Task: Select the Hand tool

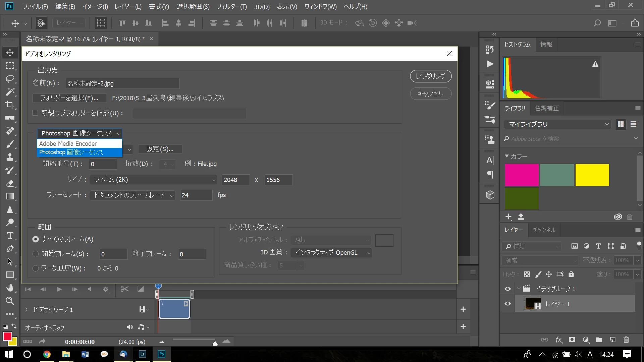Action: 10,288
